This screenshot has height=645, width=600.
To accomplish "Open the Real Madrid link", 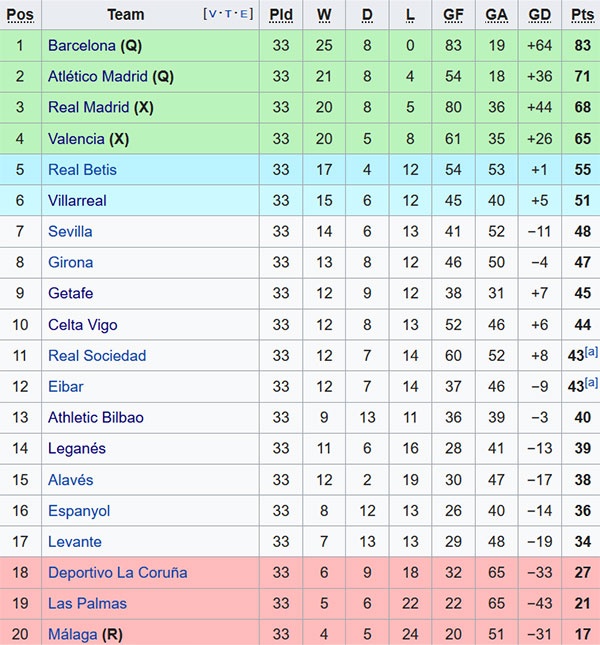I will [x=88, y=108].
